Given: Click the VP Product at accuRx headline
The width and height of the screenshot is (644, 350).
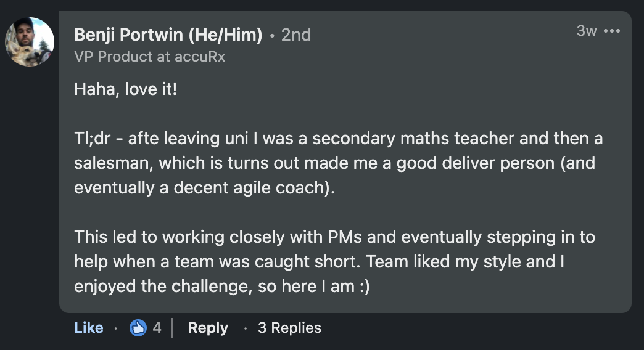Looking at the screenshot, I should click(x=149, y=56).
